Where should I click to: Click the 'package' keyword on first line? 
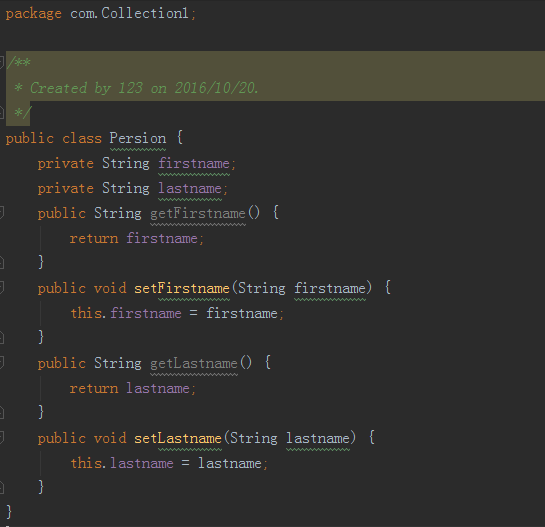(x=34, y=14)
